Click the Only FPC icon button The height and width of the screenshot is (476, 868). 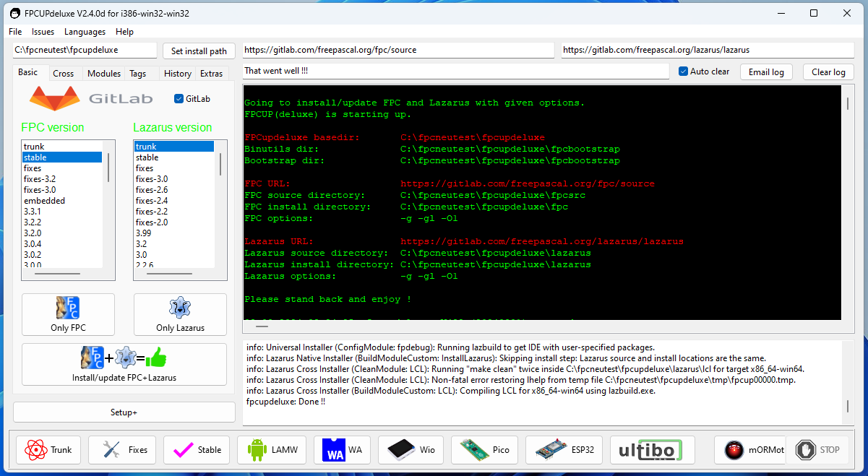click(x=68, y=314)
